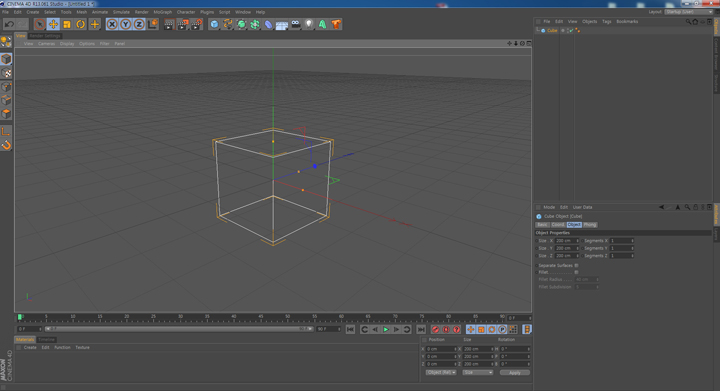720x391 pixels.
Task: Toggle the X-axis lock
Action: point(112,24)
